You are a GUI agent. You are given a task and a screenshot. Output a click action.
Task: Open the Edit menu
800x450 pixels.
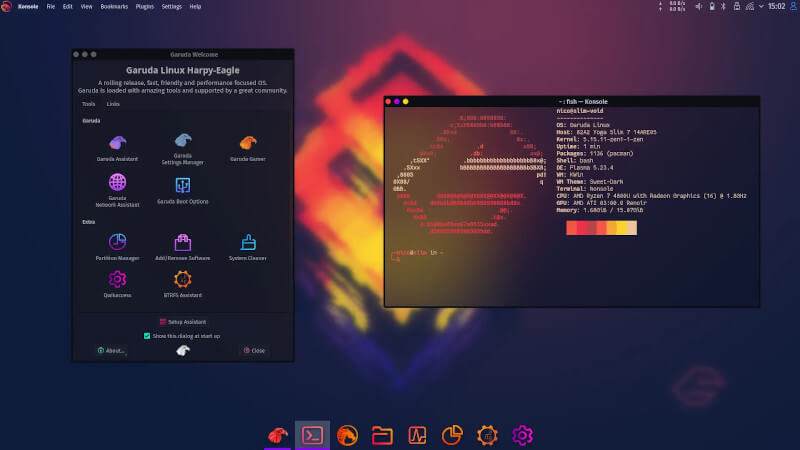click(67, 7)
